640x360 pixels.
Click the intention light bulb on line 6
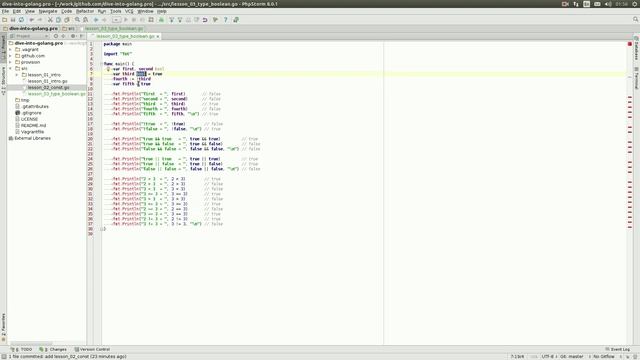(x=108, y=69)
